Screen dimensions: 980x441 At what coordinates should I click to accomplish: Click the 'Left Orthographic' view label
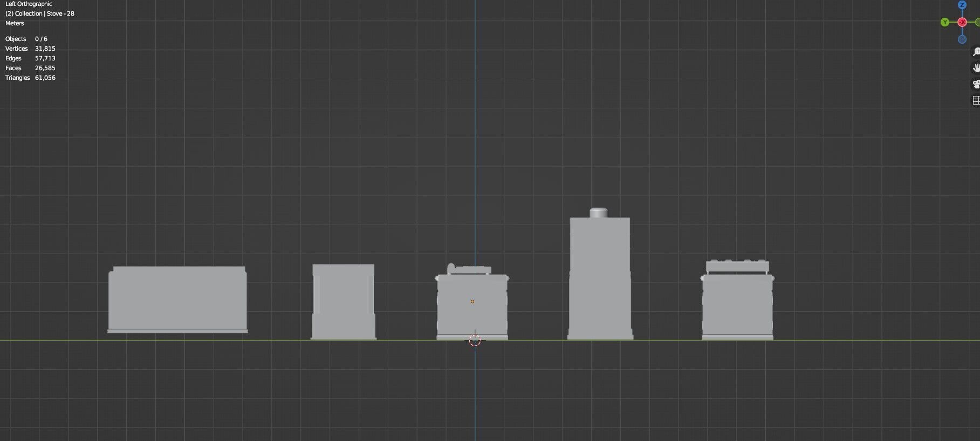point(29,4)
